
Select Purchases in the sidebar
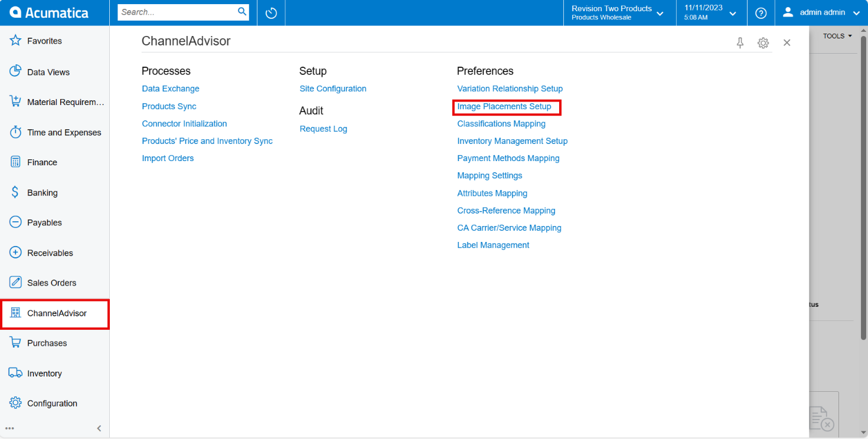[x=47, y=343]
